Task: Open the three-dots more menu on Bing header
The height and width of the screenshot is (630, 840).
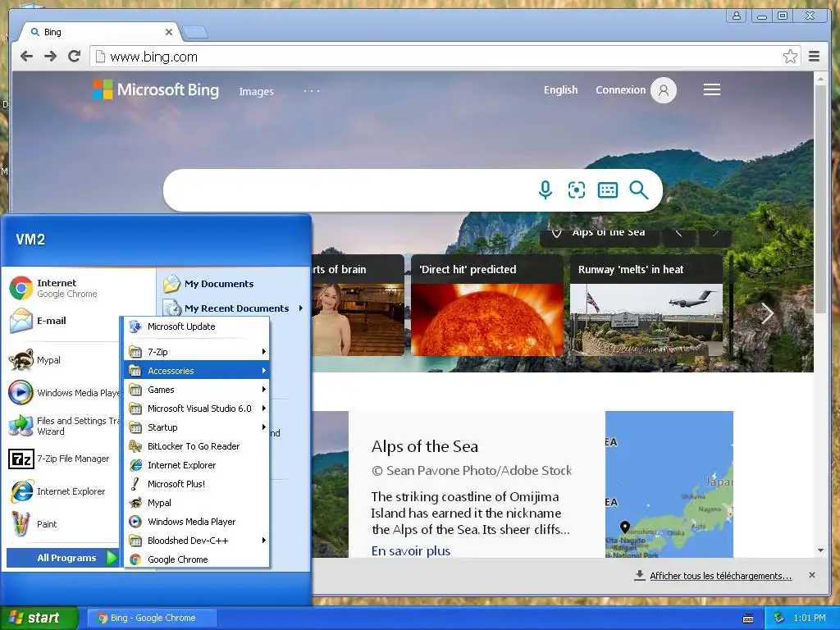Action: click(312, 91)
